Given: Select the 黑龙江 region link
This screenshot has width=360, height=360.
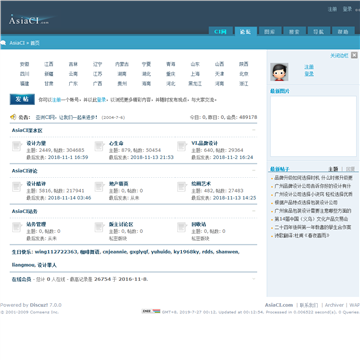Looking at the screenshot, I should point(195,84).
